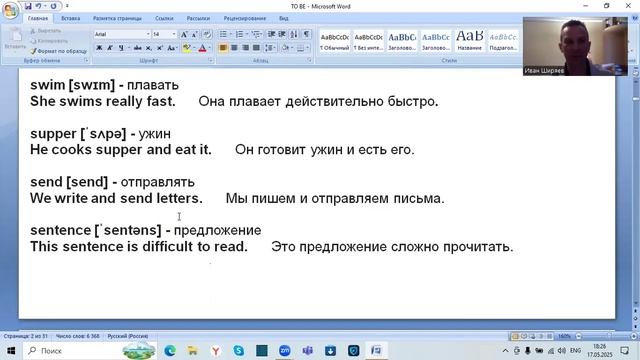The width and height of the screenshot is (640, 360).
Task: Apply multilevel list
Action: (256, 34)
